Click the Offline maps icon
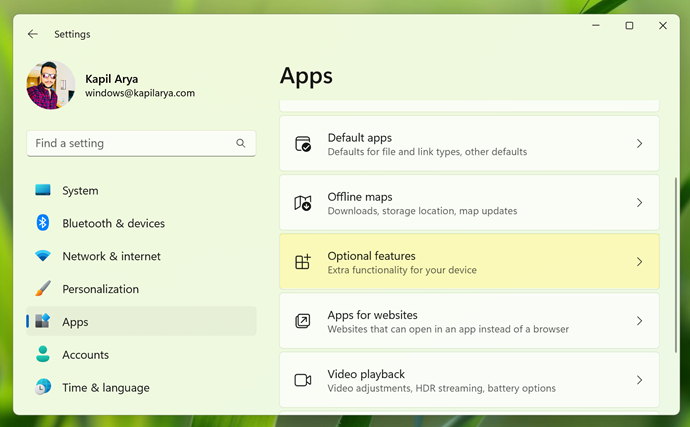 tap(303, 203)
